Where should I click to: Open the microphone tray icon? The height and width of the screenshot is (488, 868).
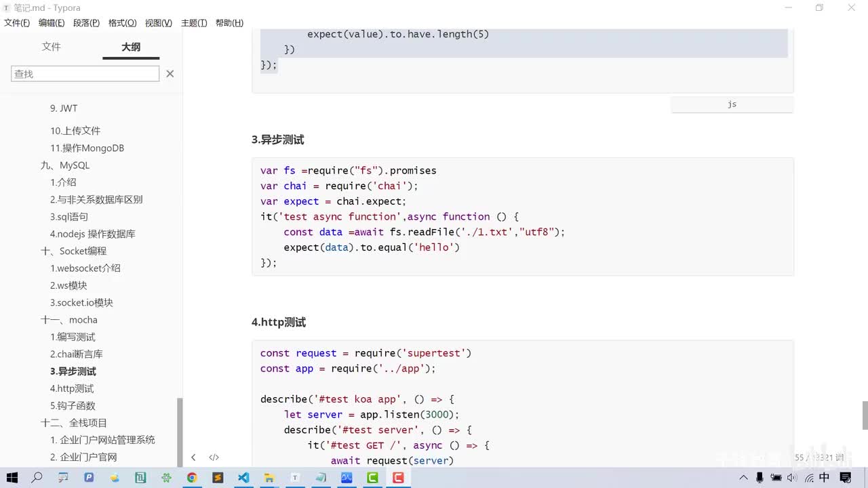[760, 478]
